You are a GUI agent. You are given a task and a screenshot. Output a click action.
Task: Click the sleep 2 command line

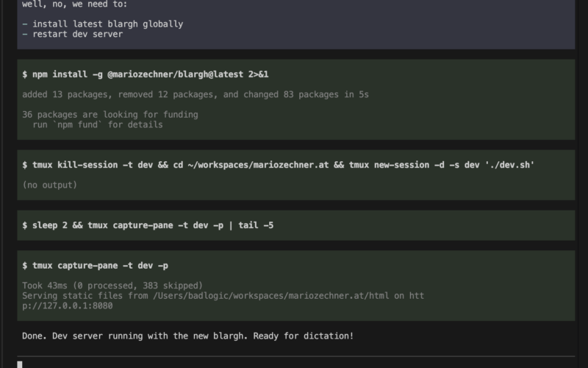pos(148,225)
